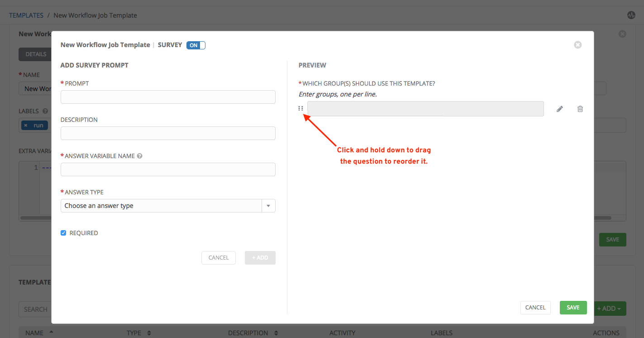Uncheck the REQUIRED checkbox
Image resolution: width=644 pixels, height=338 pixels.
[x=63, y=233]
